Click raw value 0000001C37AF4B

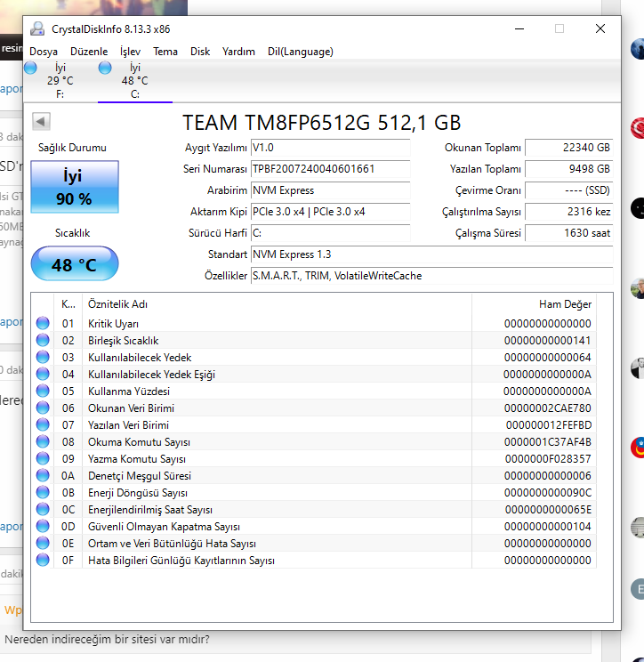tap(547, 442)
